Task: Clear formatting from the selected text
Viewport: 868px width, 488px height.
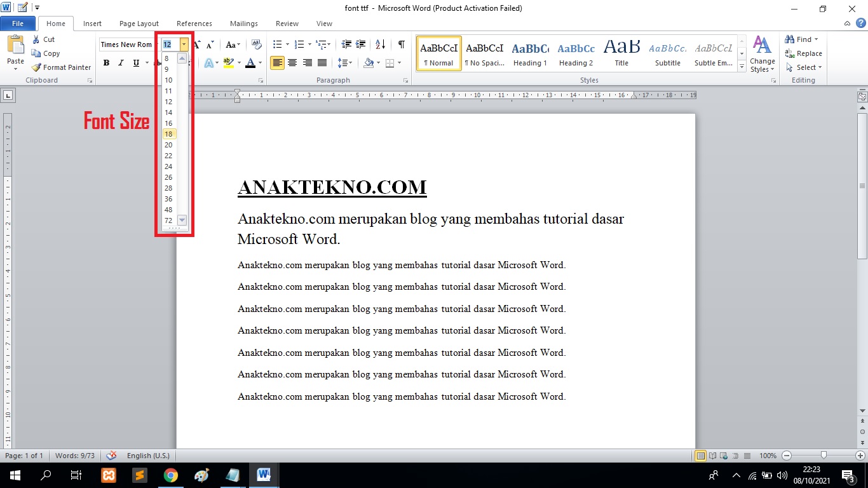Action: (x=257, y=44)
